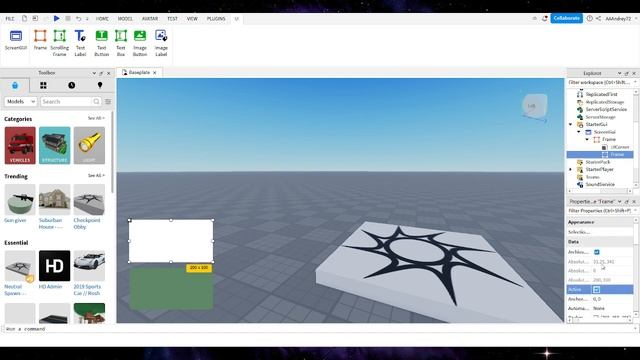Open the Explorer panel options dropdown
640x360 pixels.
(620, 73)
